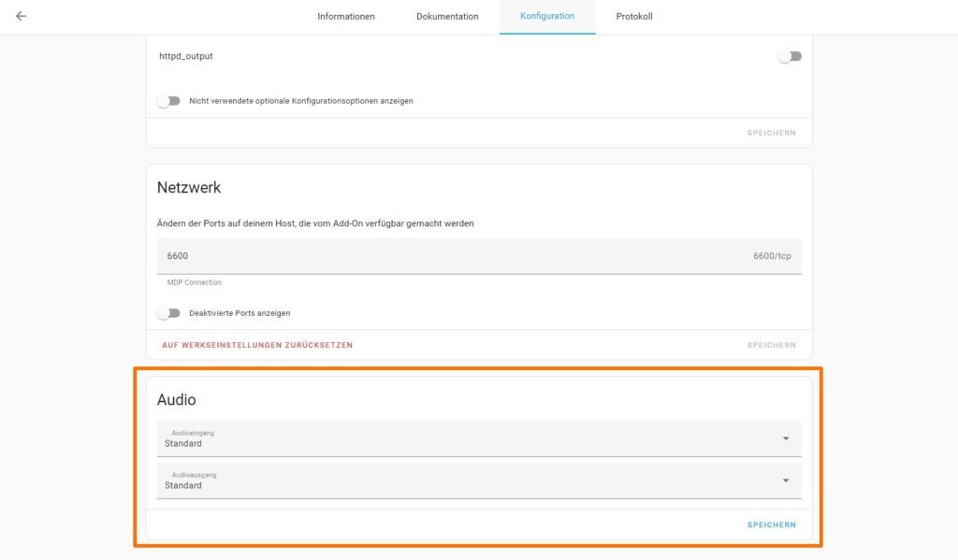This screenshot has width=958, height=560.
Task: Switch to the Informationen tab
Action: (346, 17)
